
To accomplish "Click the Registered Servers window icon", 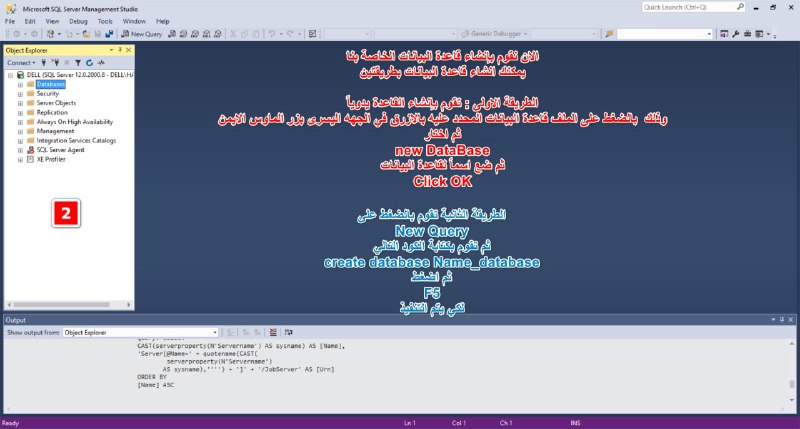I will point(724,34).
